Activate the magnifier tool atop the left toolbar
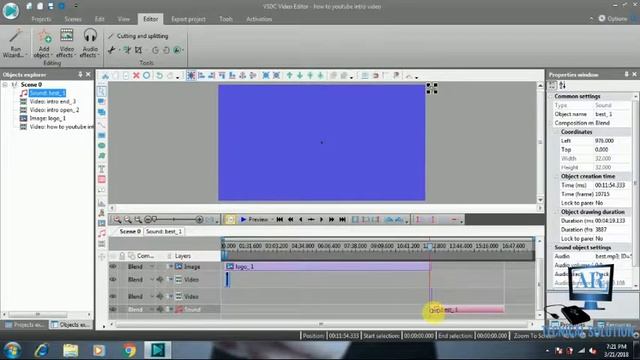Viewport: 640px width, 360px height. tap(102, 91)
